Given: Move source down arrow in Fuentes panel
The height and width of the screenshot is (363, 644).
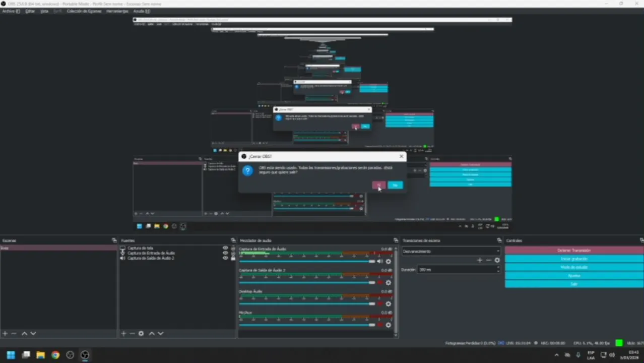Looking at the screenshot, I should coord(161,333).
